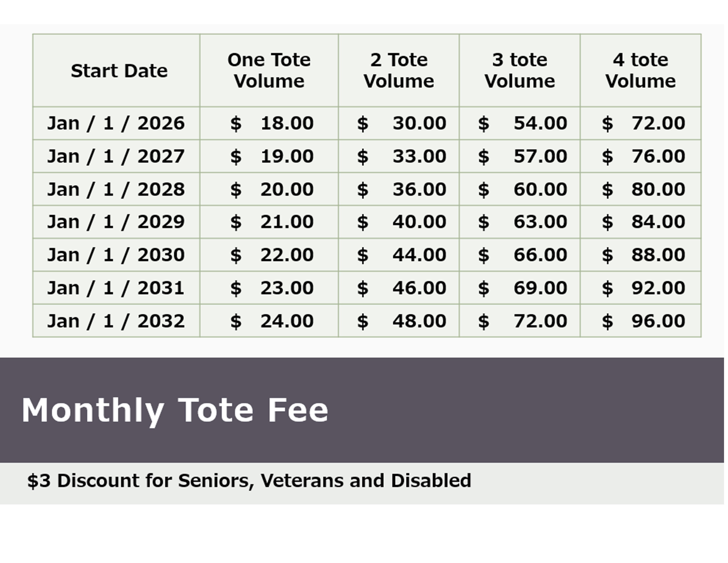728x563 pixels.
Task: Click the $18.00 one tote price
Action: click(272, 123)
